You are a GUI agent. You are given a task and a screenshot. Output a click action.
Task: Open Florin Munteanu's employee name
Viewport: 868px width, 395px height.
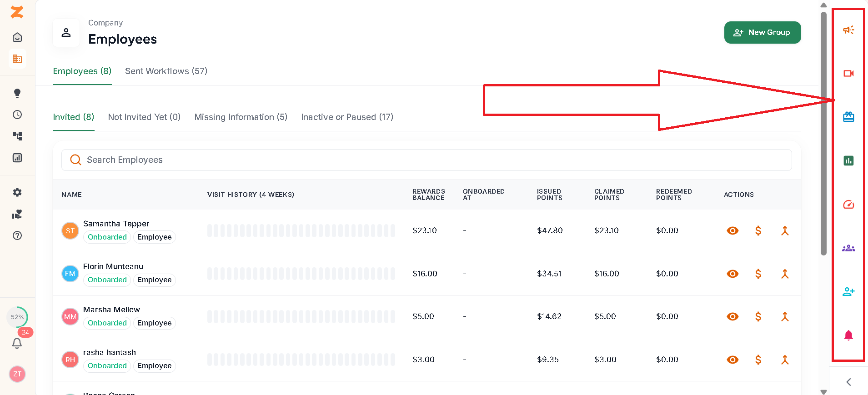click(113, 266)
